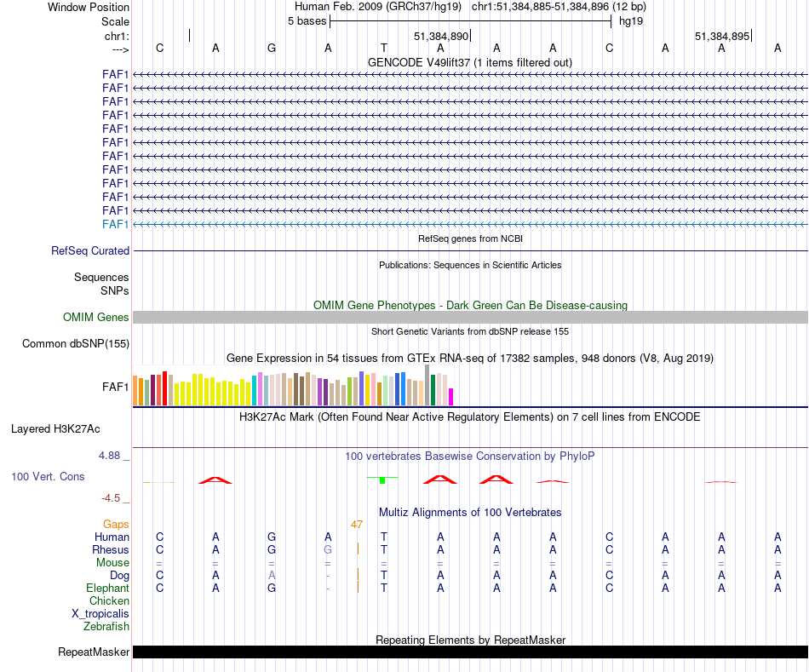The width and height of the screenshot is (809, 672).
Task: Click the FAF1 label beside the GTEx bar chart
Action: pyautogui.click(x=115, y=387)
